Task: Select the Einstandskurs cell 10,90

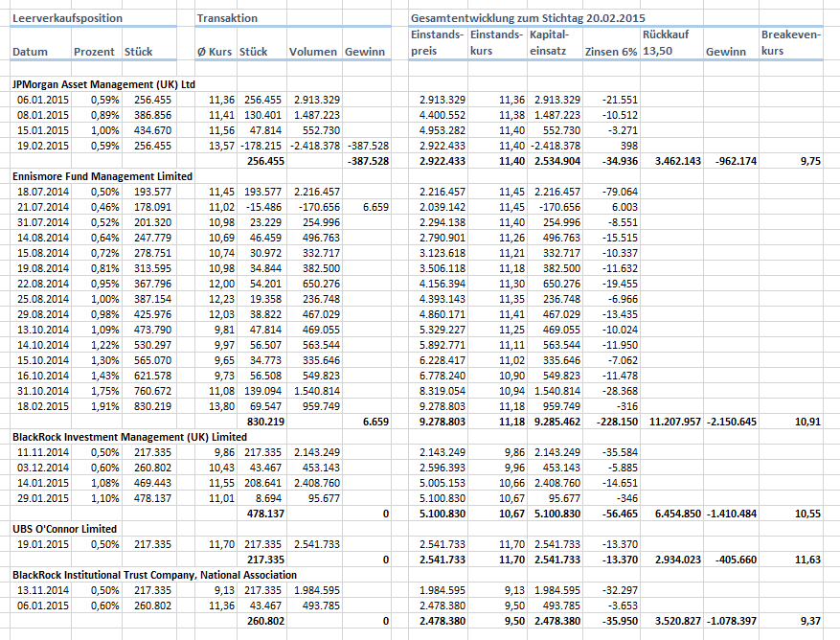Action: click(512, 376)
